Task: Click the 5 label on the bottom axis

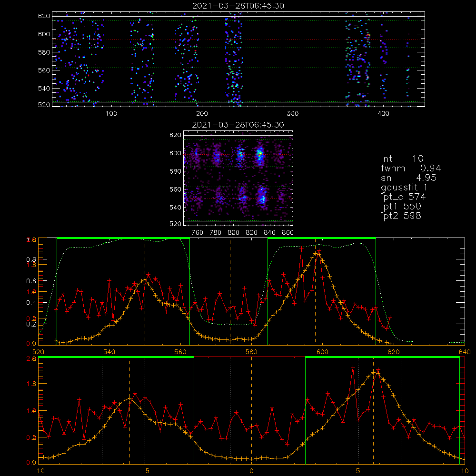Action: pos(358,471)
